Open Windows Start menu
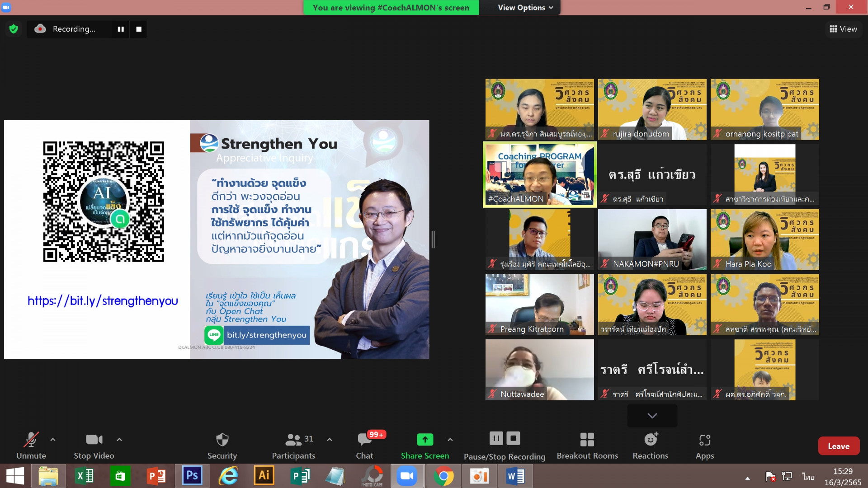The width and height of the screenshot is (868, 488). (x=15, y=476)
